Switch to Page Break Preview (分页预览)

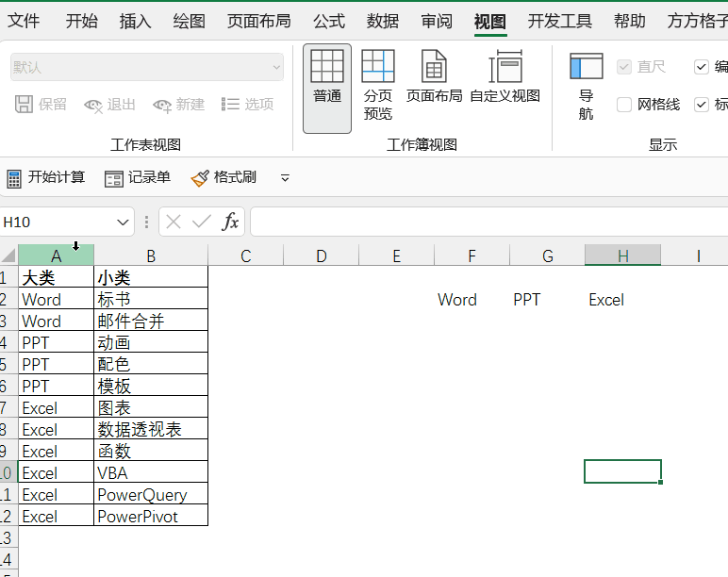pyautogui.click(x=378, y=86)
